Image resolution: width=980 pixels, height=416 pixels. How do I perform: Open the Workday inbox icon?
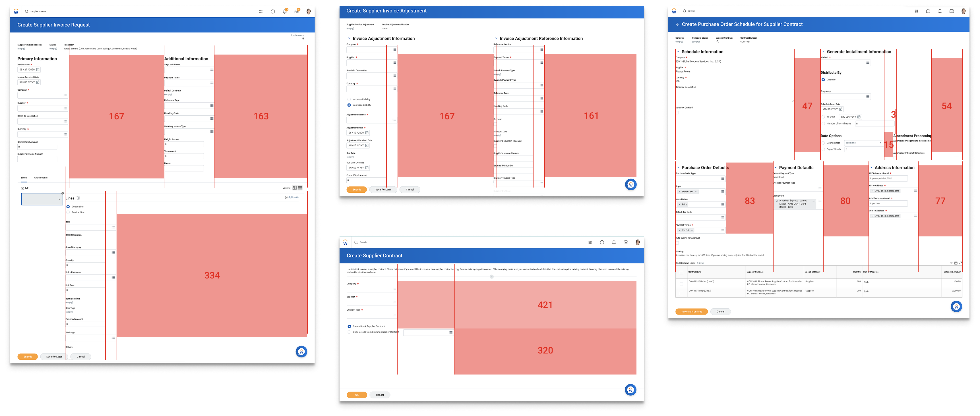pyautogui.click(x=297, y=11)
